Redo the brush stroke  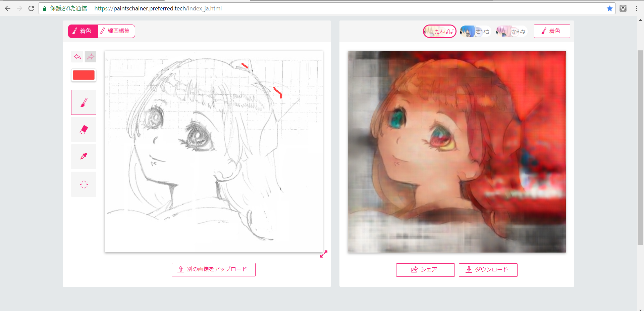[x=91, y=57]
